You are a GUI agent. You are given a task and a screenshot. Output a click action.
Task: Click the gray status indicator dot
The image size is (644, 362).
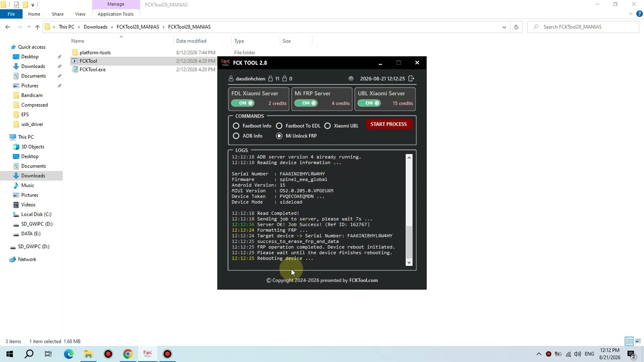pos(351,78)
